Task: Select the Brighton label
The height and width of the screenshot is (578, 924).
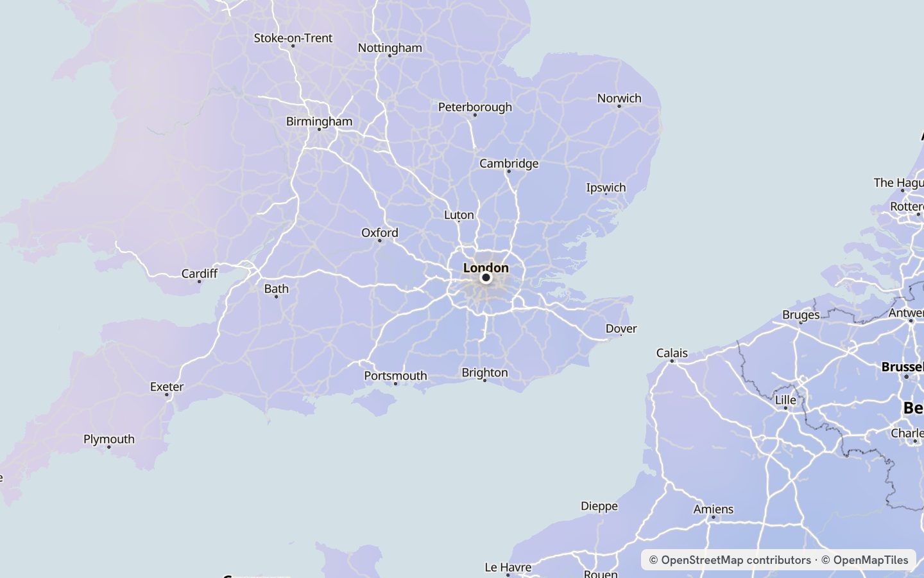Action: click(484, 372)
